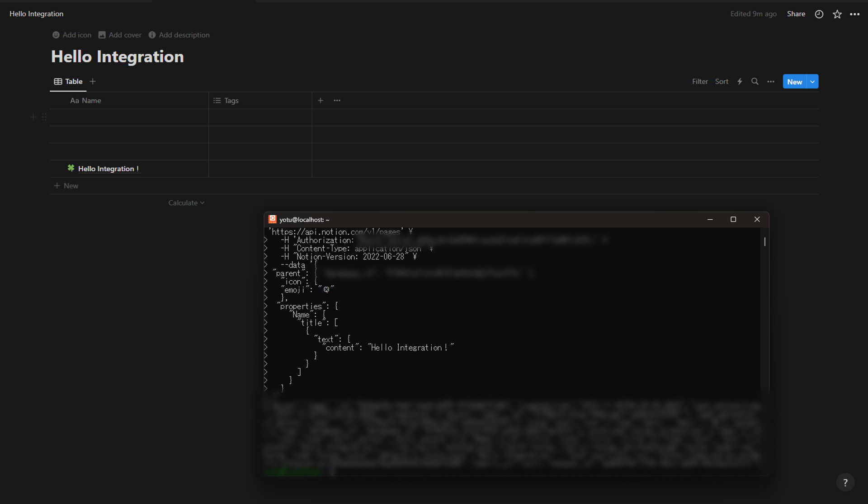Open automations via the lightning bolt icon
The height and width of the screenshot is (504, 868).
tap(740, 81)
